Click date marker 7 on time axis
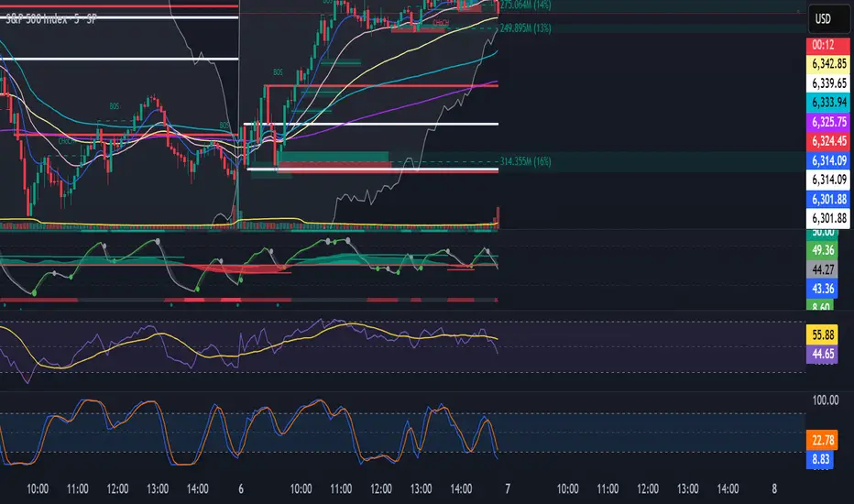Screen dimensions: 854x504 (508, 488)
